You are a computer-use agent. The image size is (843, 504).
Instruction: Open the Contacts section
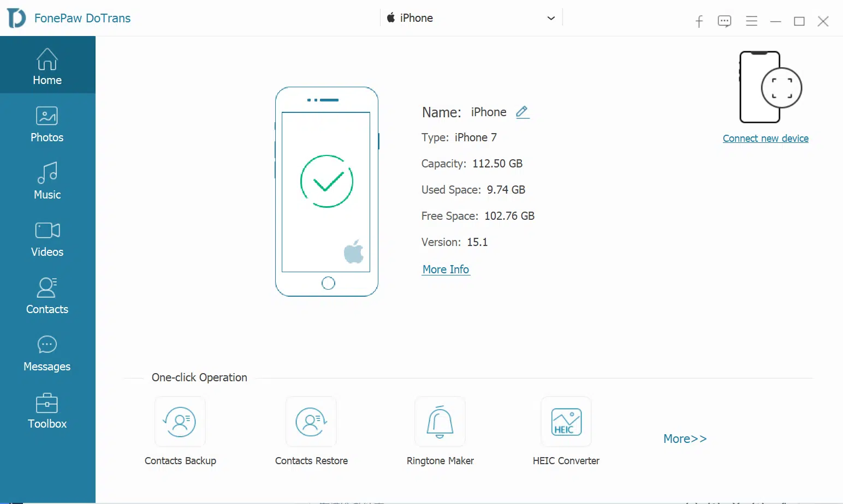(x=48, y=296)
